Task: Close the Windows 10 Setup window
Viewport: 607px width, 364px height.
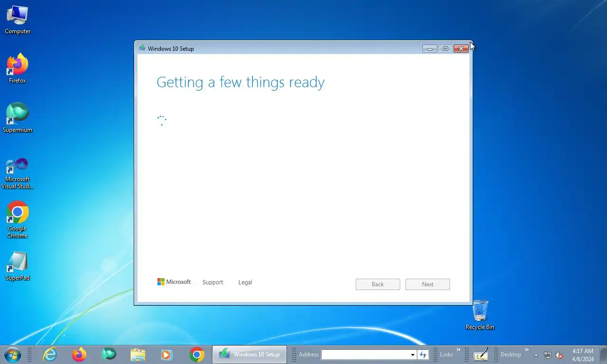Action: coord(461,48)
